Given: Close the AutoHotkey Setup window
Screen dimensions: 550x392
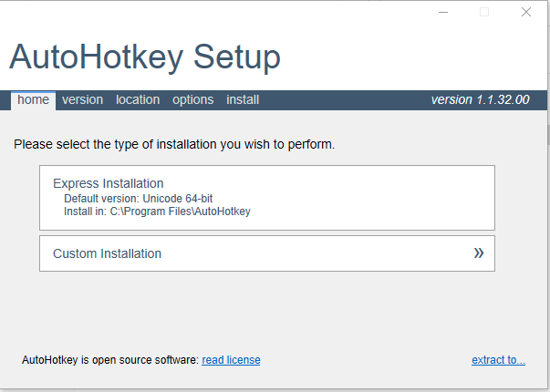Looking at the screenshot, I should [x=525, y=12].
